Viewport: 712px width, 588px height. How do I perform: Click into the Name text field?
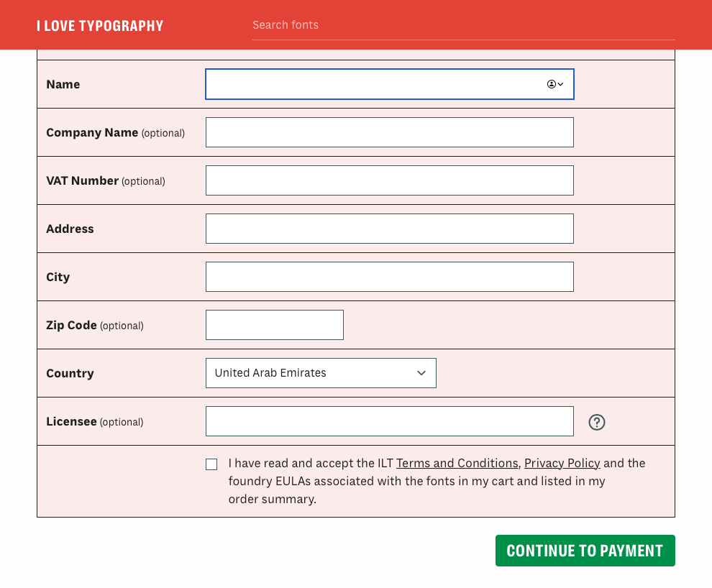[x=374, y=84]
